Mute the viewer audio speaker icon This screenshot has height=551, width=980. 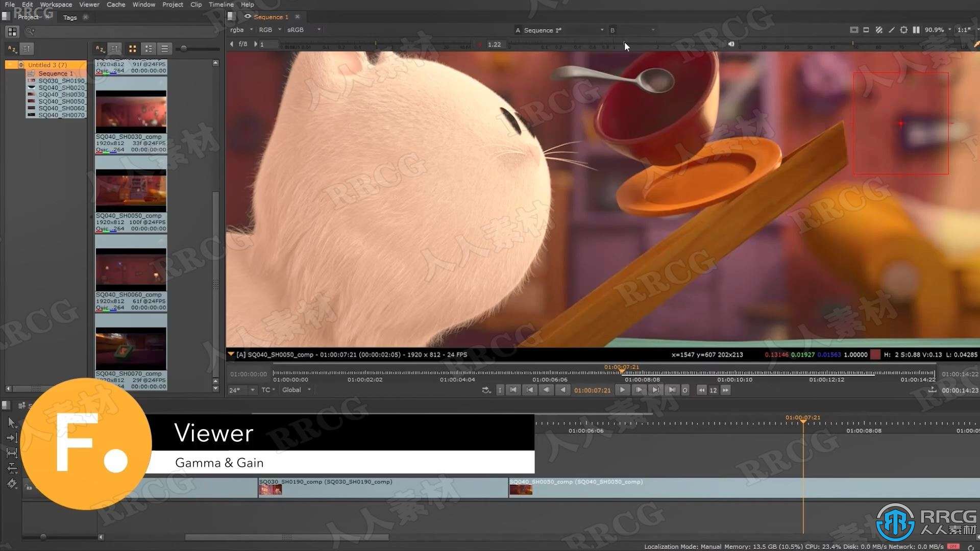731,44
